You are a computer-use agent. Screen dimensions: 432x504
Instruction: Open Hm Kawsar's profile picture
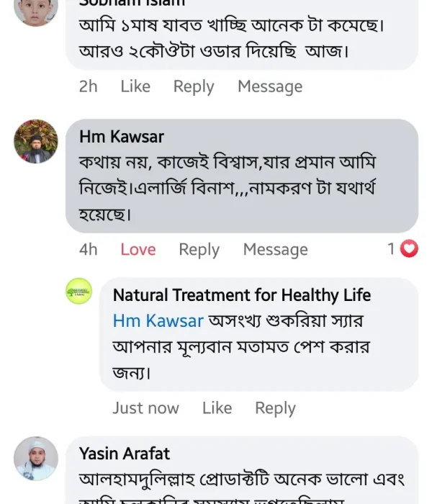(x=36, y=141)
